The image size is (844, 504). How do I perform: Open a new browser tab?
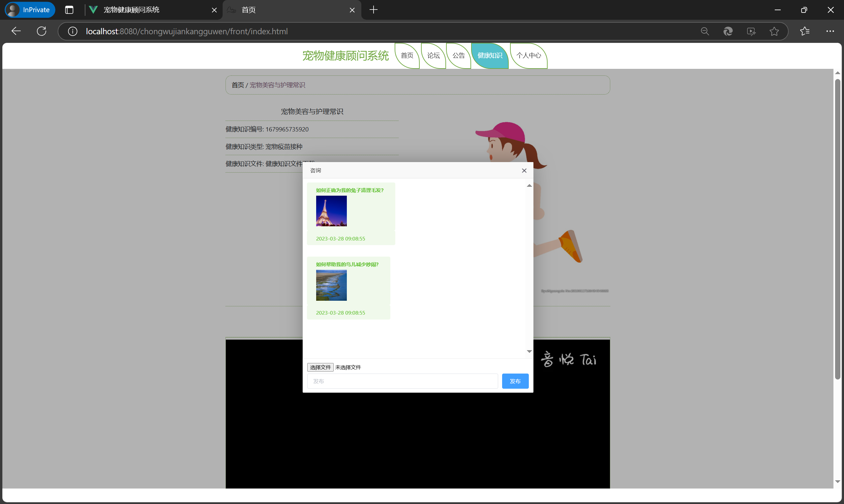(373, 10)
